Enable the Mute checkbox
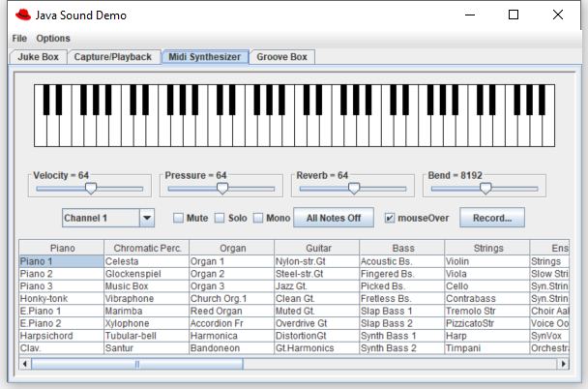 [178, 218]
